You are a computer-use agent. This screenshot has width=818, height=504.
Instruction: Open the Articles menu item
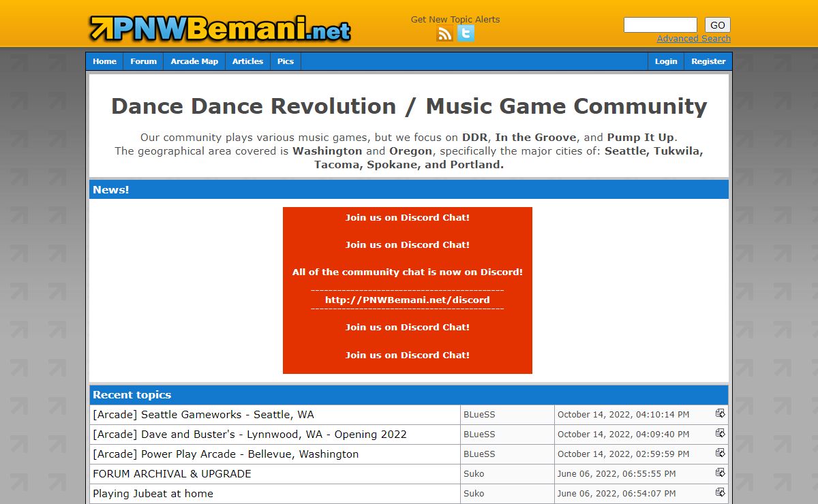(247, 61)
